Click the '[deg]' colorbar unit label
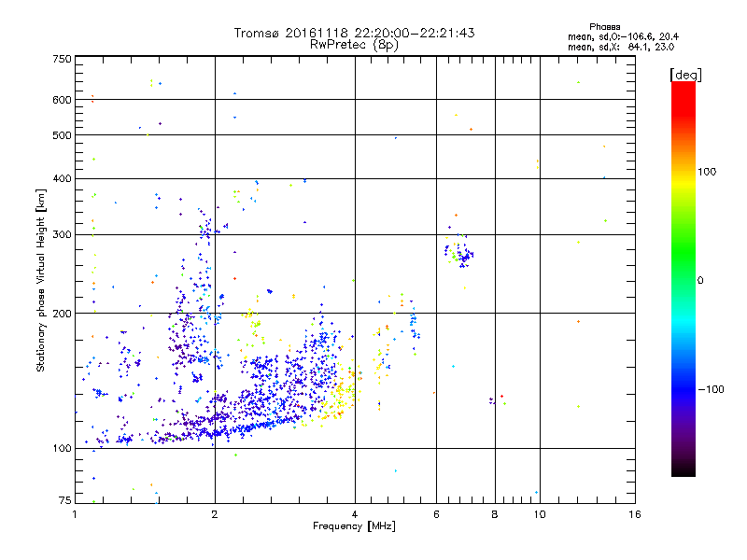 [x=685, y=75]
